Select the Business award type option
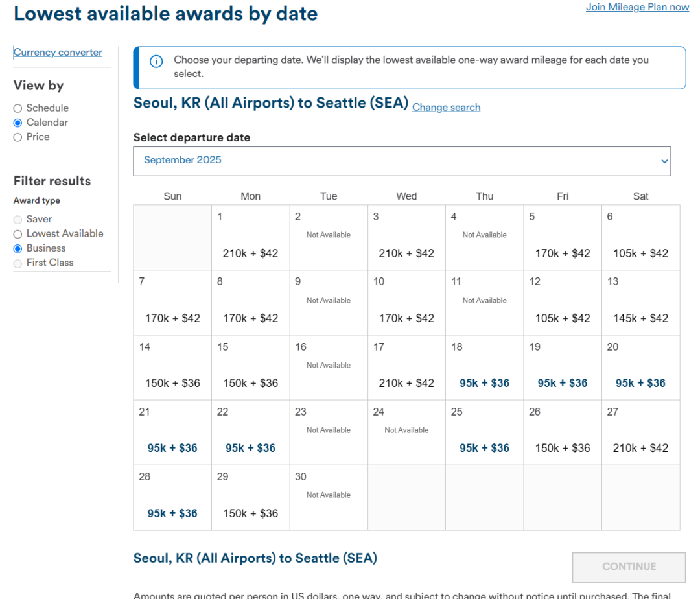This screenshot has width=700, height=599. 18,248
